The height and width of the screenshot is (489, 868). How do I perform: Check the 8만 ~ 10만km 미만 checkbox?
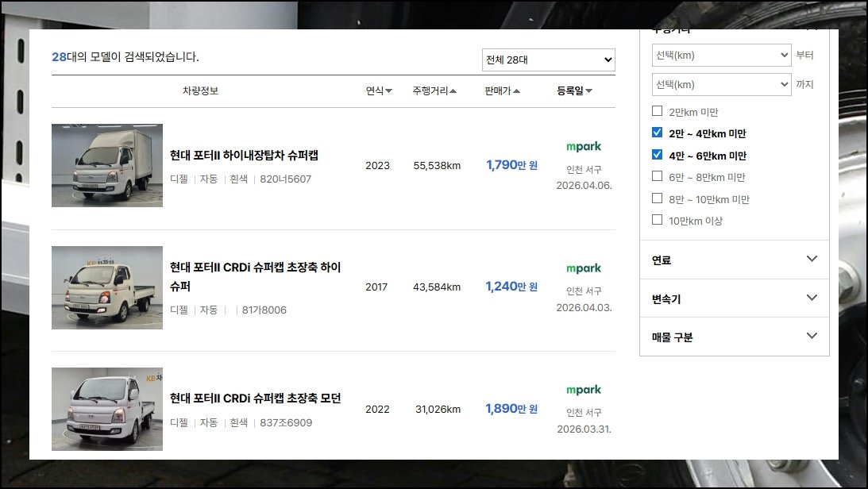pos(657,198)
